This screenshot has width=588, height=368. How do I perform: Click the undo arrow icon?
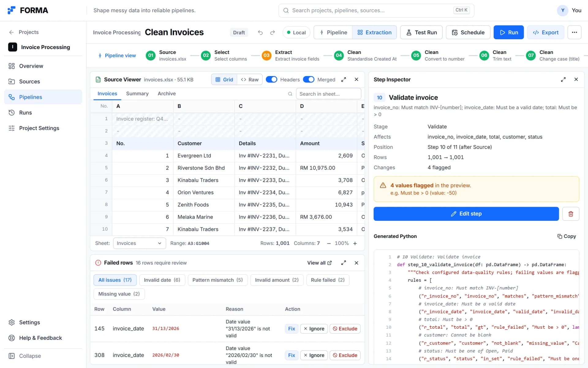coord(260,33)
